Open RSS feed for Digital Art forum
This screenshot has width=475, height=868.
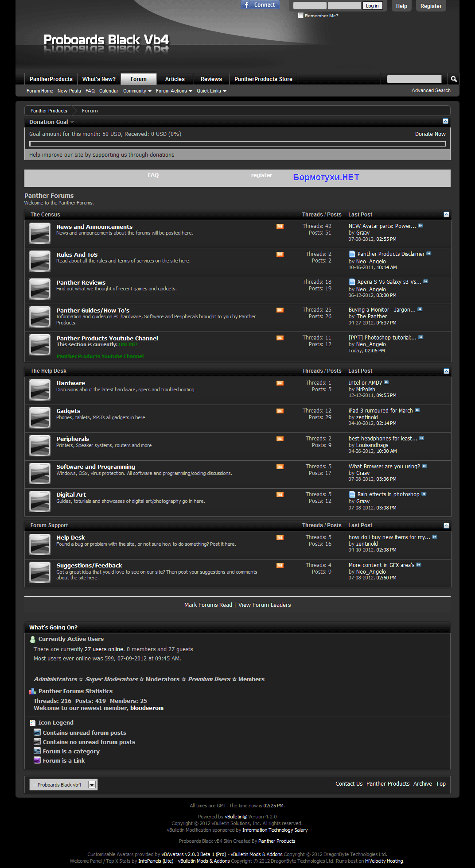coord(280,494)
